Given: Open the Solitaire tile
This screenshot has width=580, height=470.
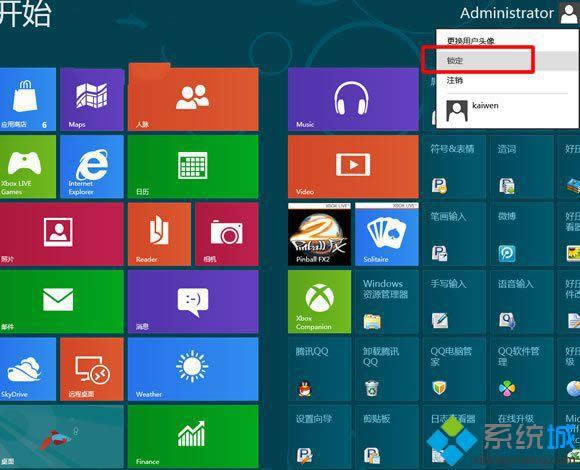Looking at the screenshot, I should [387, 234].
